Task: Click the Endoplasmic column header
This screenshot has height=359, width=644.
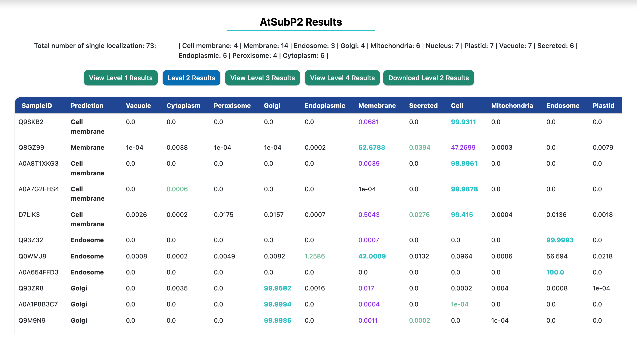Action: [x=325, y=106]
